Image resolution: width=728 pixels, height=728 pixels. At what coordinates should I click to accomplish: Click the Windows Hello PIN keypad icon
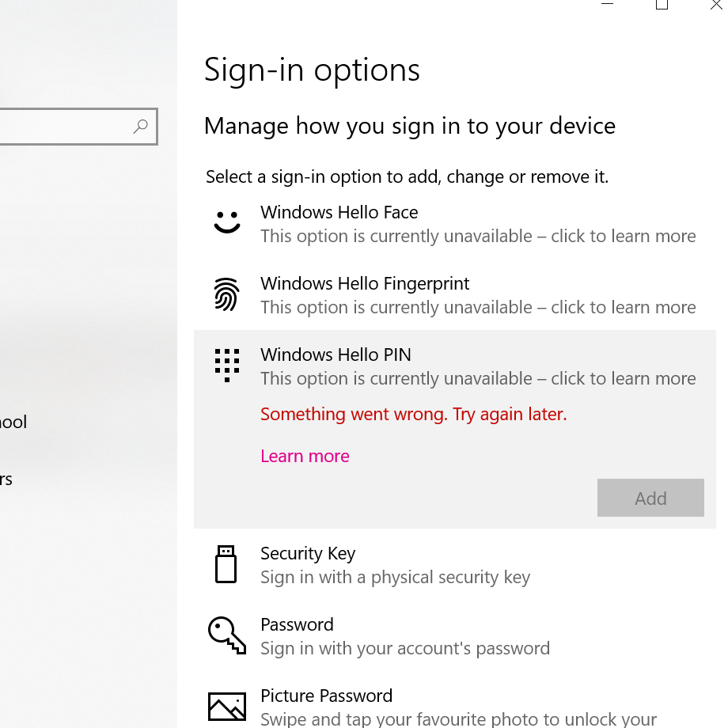[227, 366]
